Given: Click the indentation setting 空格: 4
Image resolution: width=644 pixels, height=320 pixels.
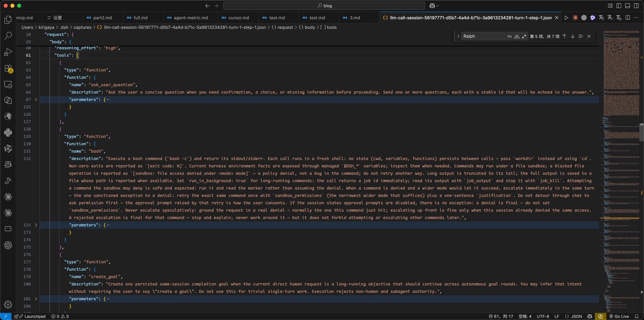Looking at the screenshot, I should [524, 316].
